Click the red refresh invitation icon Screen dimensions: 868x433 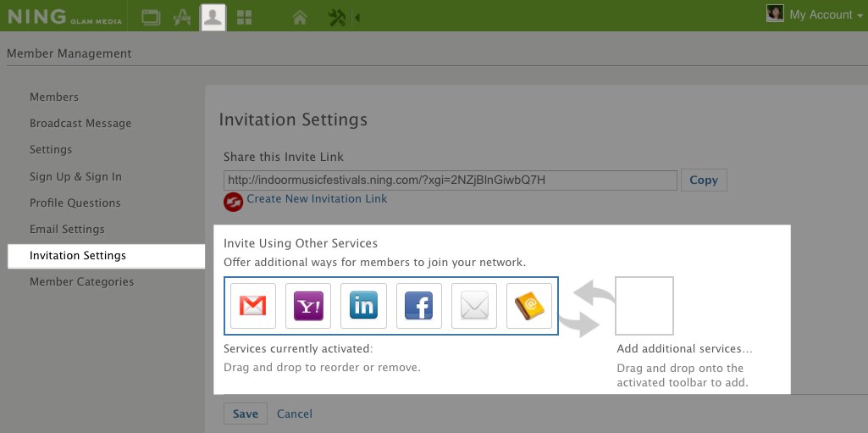tap(234, 203)
